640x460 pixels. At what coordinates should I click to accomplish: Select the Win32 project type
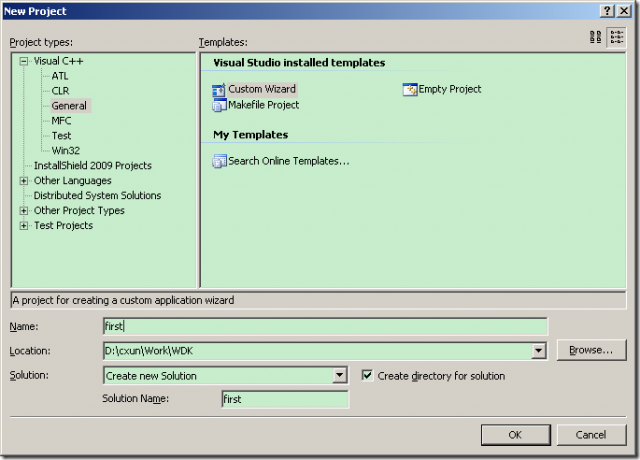(66, 150)
